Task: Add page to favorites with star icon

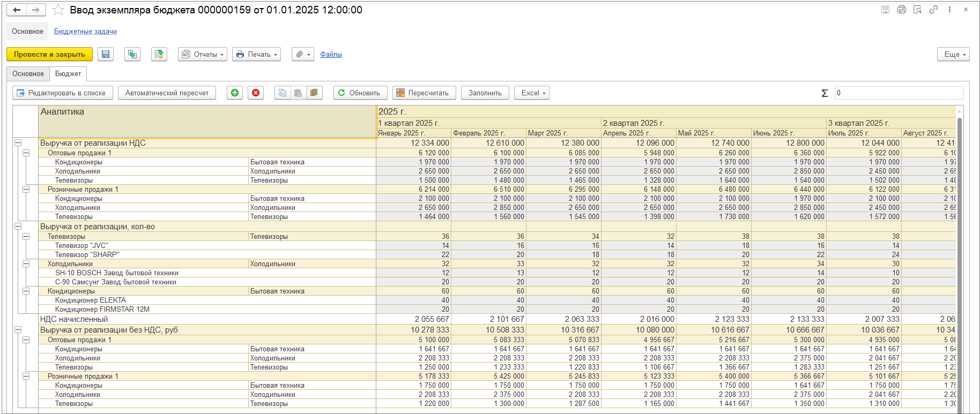Action: pyautogui.click(x=58, y=10)
